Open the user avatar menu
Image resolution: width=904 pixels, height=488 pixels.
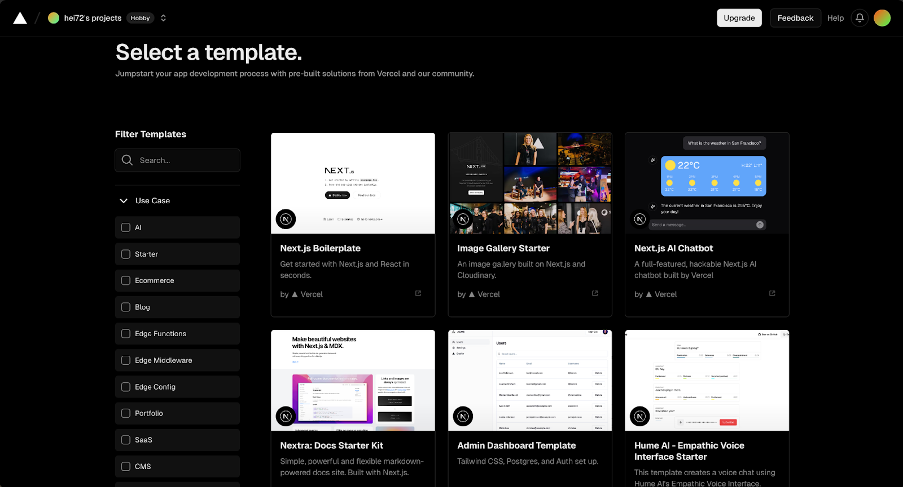click(x=882, y=18)
